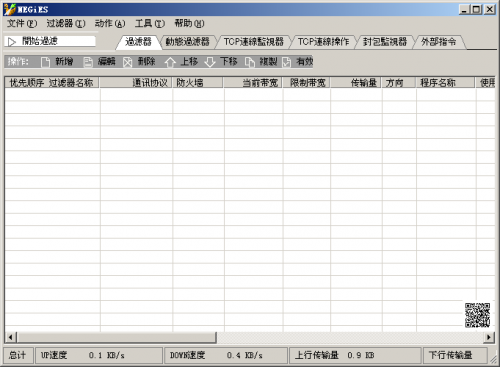The height and width of the screenshot is (367, 500).
Task: Click the UP速度 0.1 KB/s status panel
Action: tap(99, 355)
